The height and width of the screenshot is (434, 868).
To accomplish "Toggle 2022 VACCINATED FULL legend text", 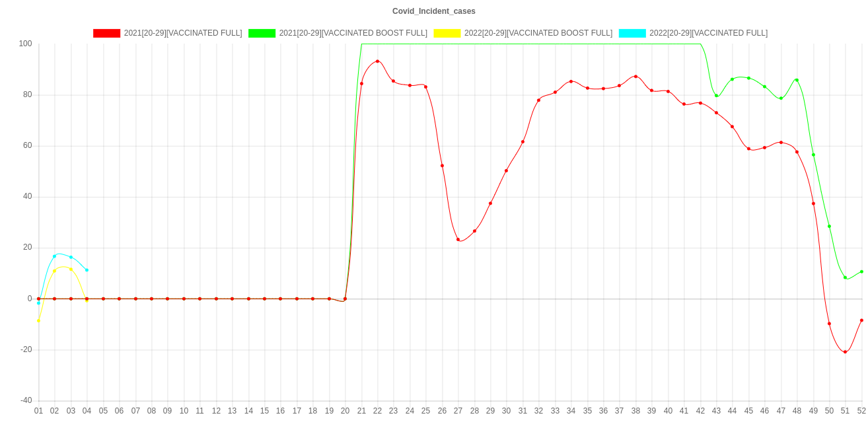I will [x=708, y=33].
